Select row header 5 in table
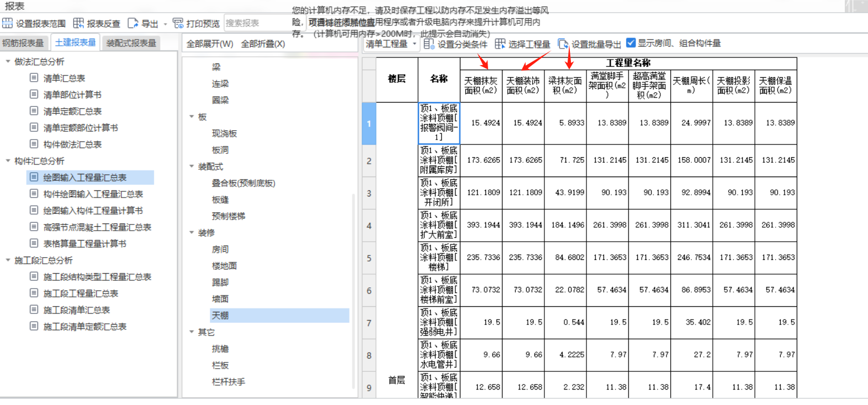The height and width of the screenshot is (405, 868). pos(369,258)
